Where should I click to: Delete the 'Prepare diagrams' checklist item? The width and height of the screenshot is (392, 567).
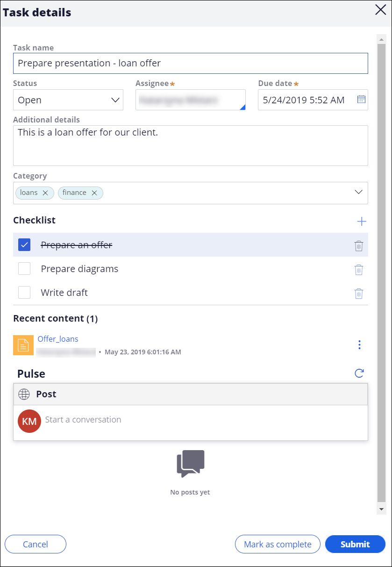click(358, 270)
